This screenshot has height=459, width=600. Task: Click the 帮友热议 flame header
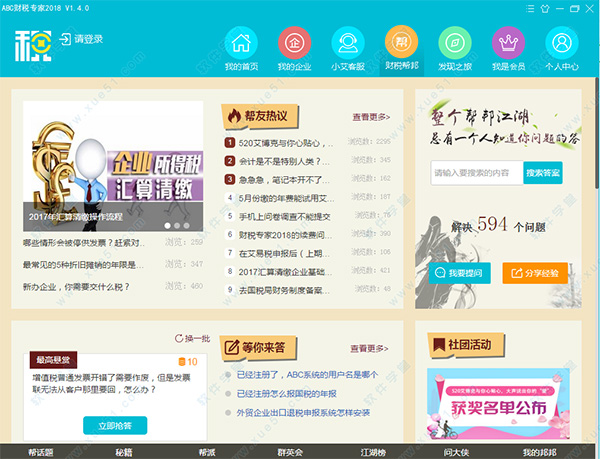pyautogui.click(x=260, y=116)
